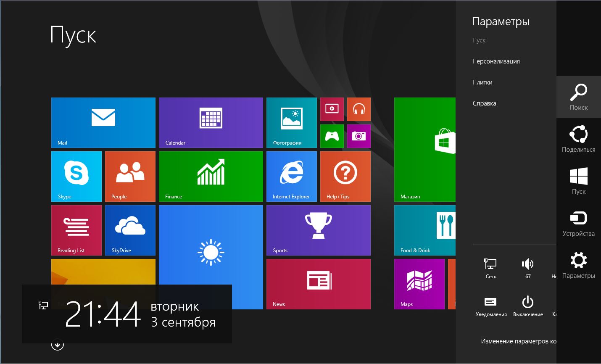Open Справка in settings pane
The width and height of the screenshot is (601, 364).
click(x=484, y=103)
